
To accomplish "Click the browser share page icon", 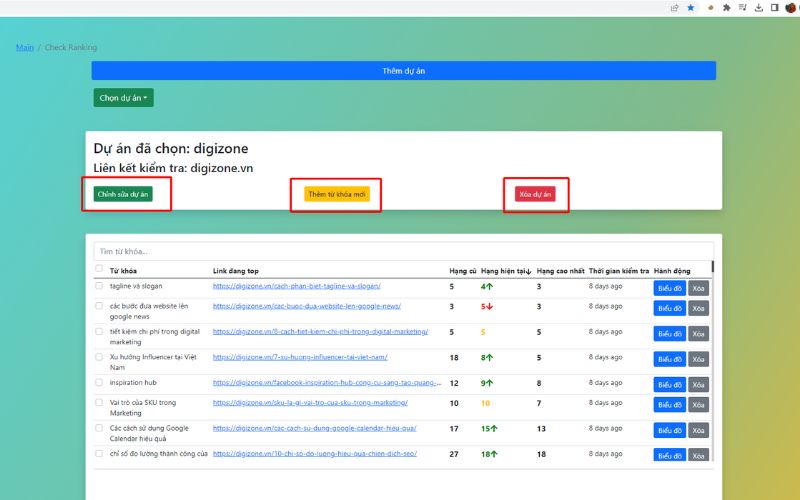I will (x=674, y=8).
